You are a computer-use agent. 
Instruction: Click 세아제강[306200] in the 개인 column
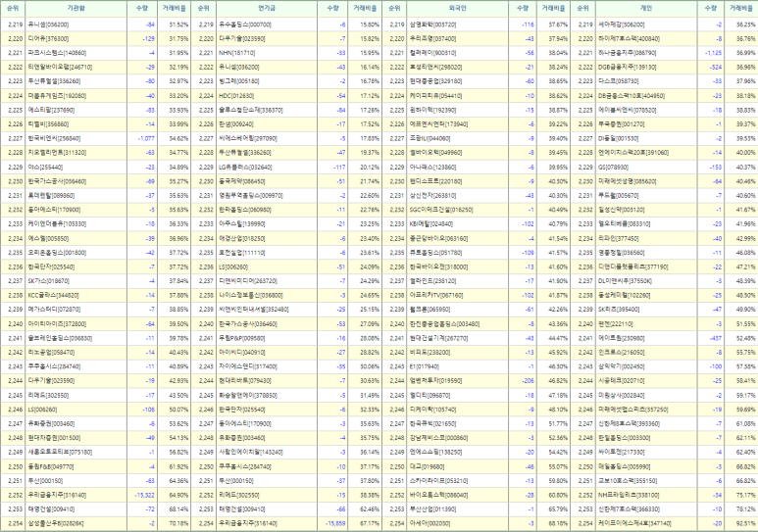point(622,24)
